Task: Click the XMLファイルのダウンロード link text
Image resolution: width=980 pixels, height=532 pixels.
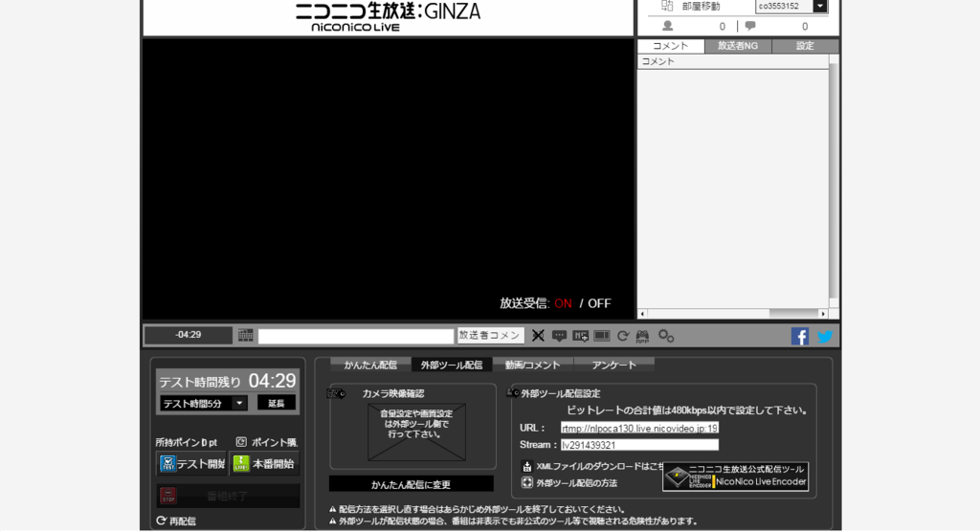Action: tap(600, 466)
